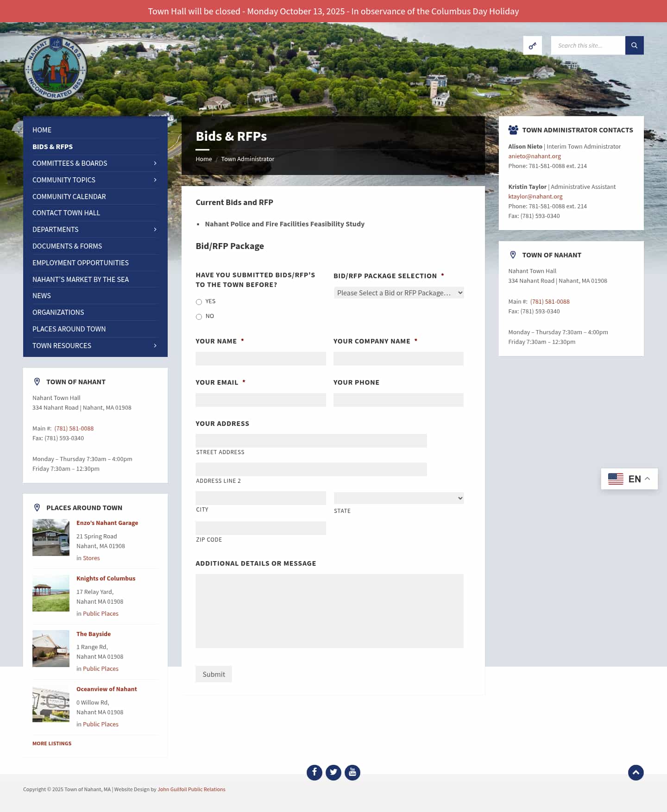Open Places Around Town menu item
Screen dimensions: 667x812
69,329
